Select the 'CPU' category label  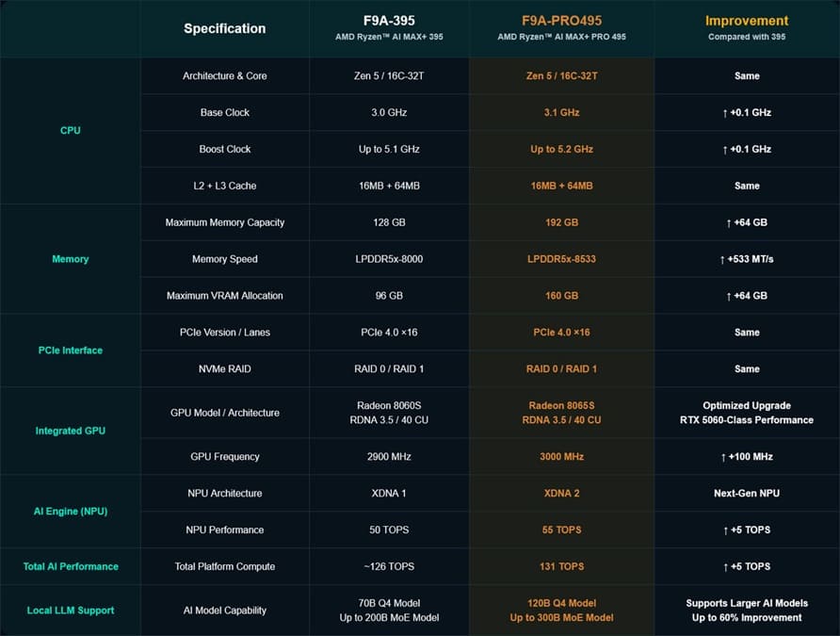pyautogui.click(x=71, y=130)
